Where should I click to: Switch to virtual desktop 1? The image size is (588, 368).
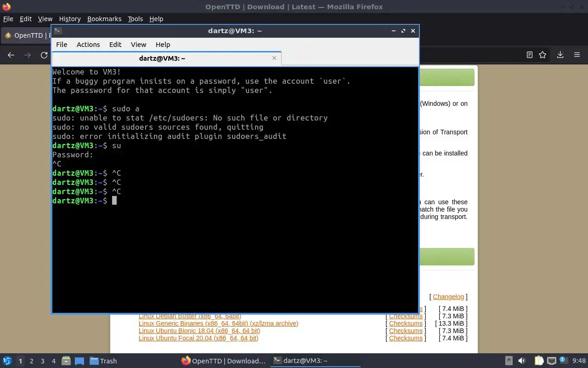click(x=20, y=361)
